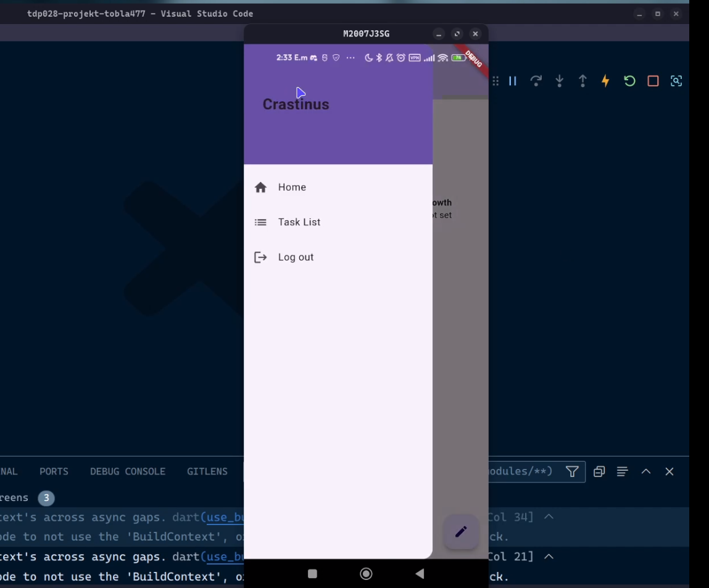Viewport: 709px width, 588px height.
Task: Click the Step Into debug icon
Action: [x=559, y=81]
